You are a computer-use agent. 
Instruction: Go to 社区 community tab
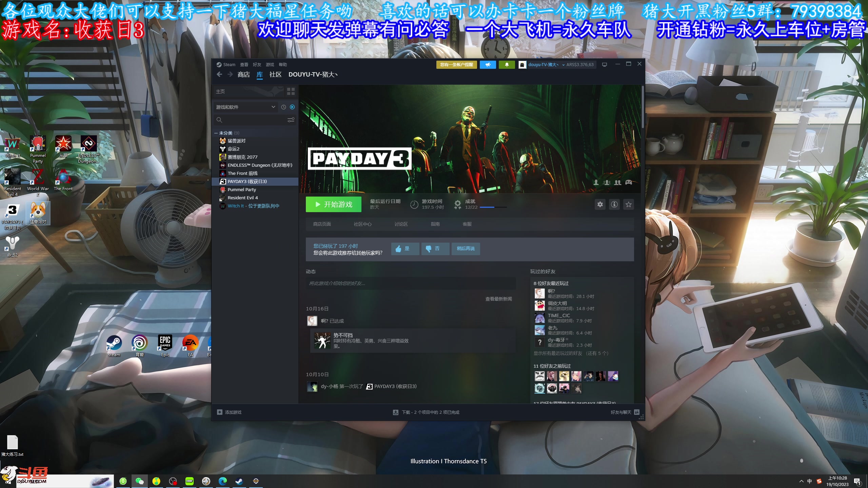[275, 75]
